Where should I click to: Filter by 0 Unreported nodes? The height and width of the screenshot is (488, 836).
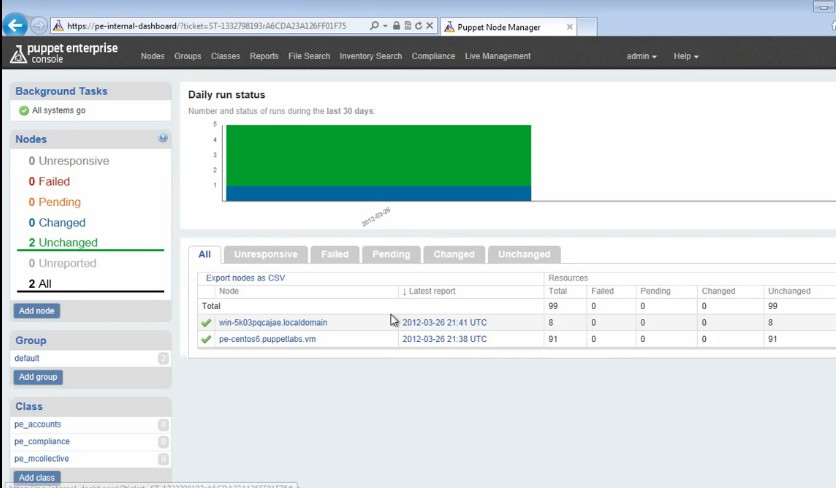[62, 263]
